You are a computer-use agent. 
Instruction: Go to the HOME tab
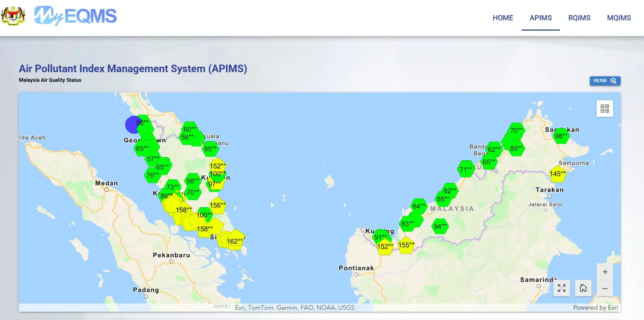click(503, 18)
